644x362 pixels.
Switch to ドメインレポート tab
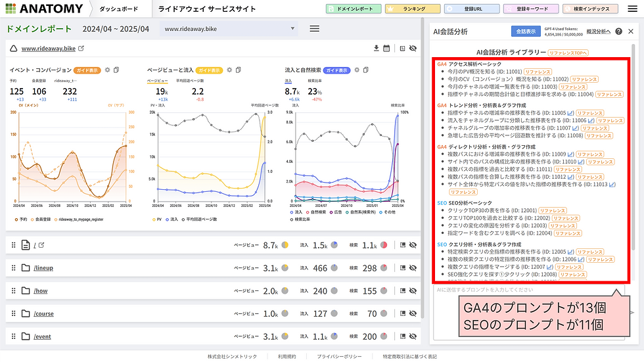click(354, 9)
